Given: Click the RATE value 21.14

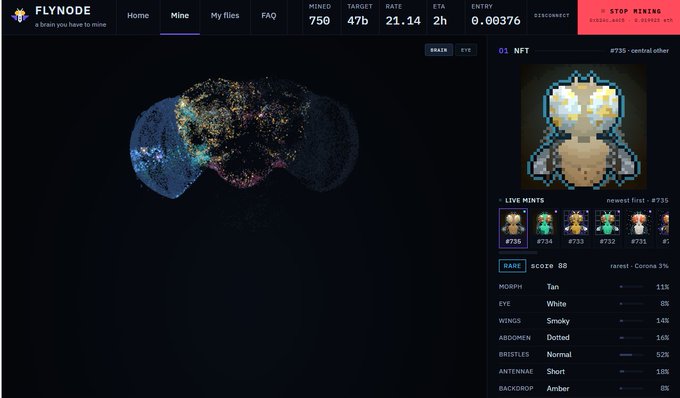Looking at the screenshot, I should tap(403, 21).
